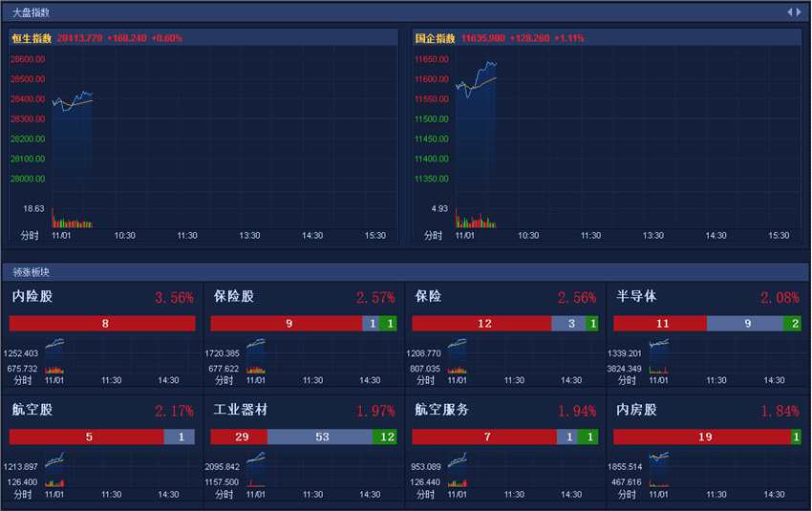Open the 国企指数 index title
Image resolution: width=812 pixels, height=511 pixels.
coord(435,38)
